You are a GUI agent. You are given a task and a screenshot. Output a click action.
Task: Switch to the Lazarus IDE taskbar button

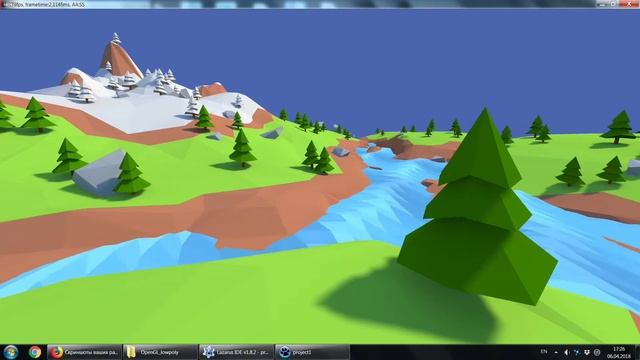(x=236, y=352)
